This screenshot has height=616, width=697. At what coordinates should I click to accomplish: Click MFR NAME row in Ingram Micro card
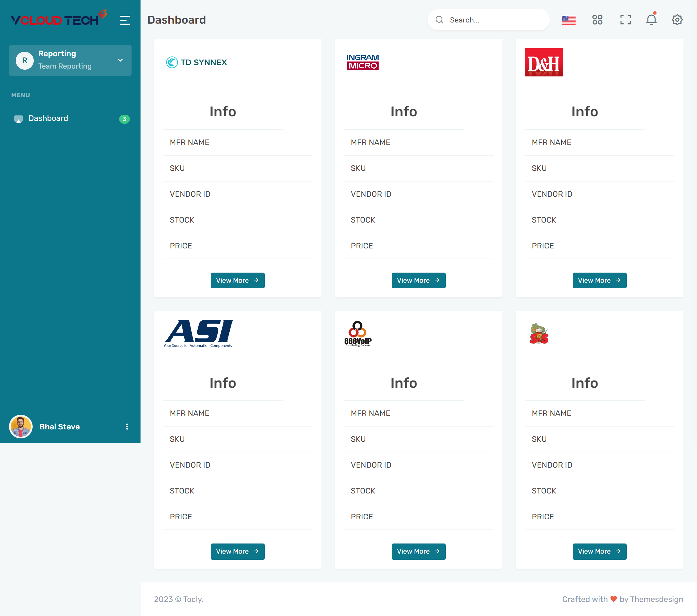coord(418,142)
